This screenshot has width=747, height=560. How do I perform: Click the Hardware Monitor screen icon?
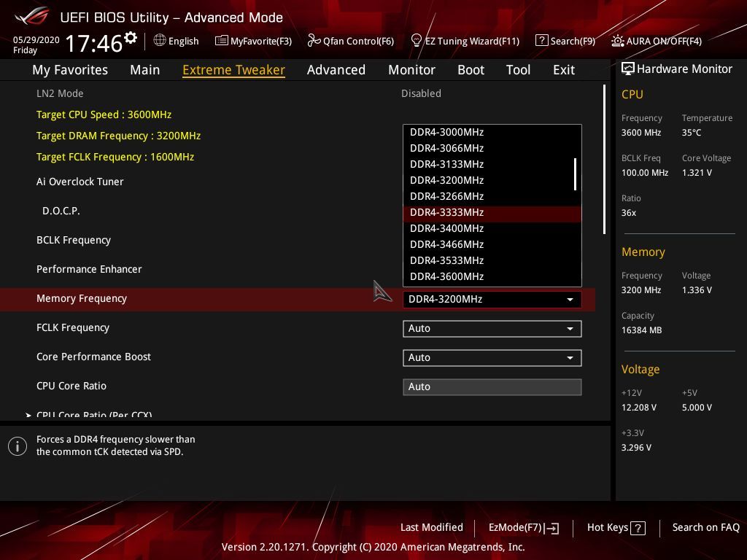pos(628,69)
